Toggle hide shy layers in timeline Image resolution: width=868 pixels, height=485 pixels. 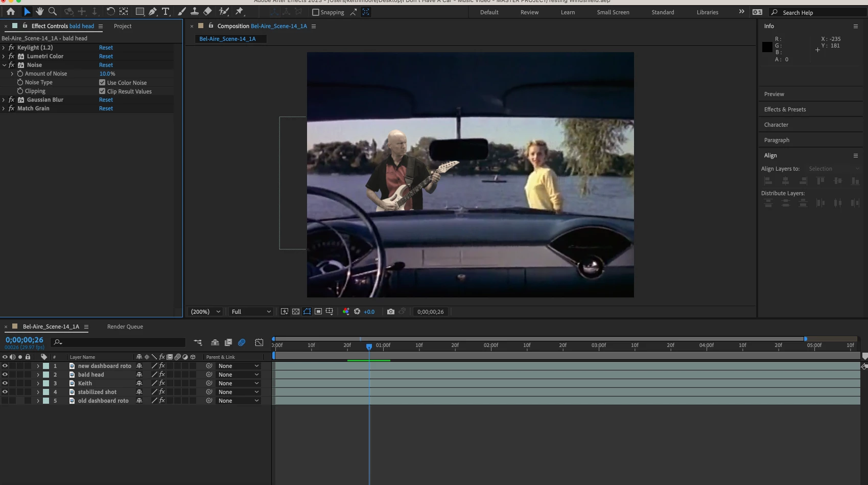point(215,342)
